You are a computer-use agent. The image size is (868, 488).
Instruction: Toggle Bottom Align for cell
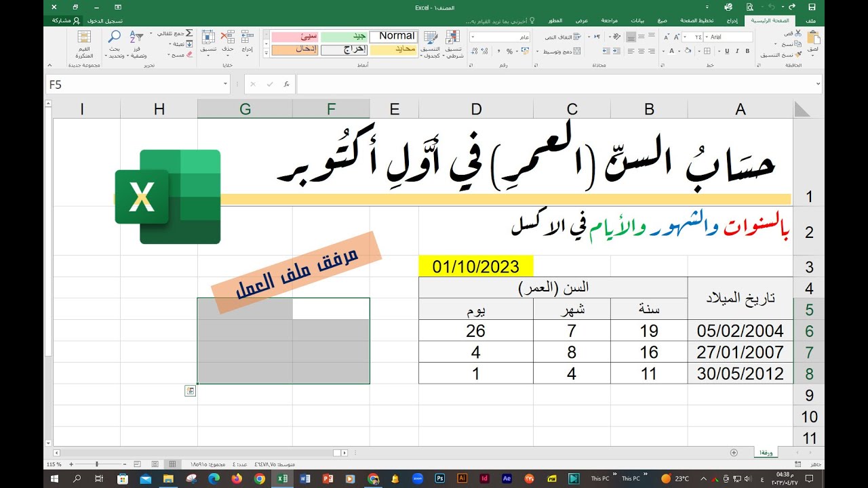coord(631,37)
